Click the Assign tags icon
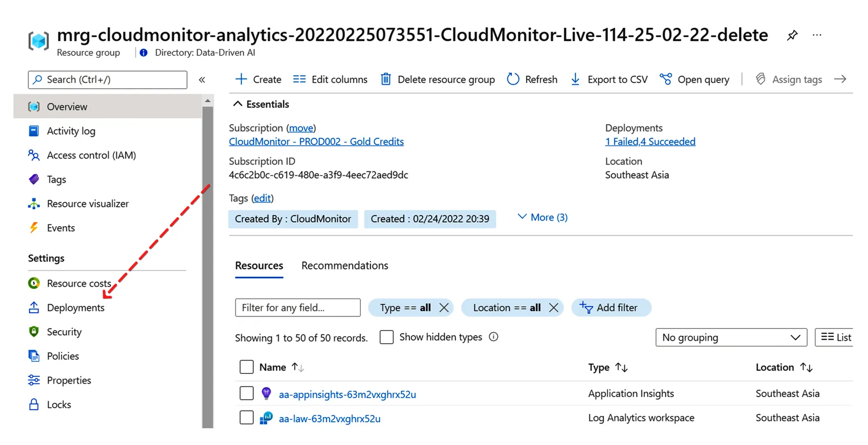 tap(761, 79)
